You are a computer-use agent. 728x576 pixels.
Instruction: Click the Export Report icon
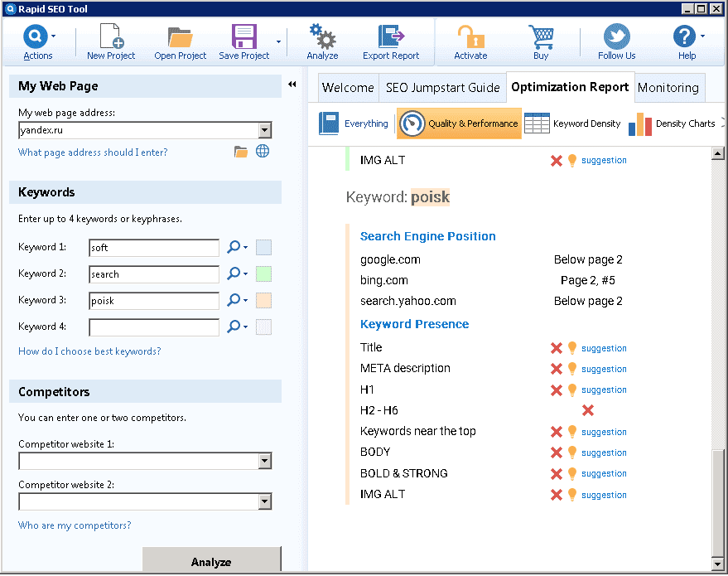point(390,38)
